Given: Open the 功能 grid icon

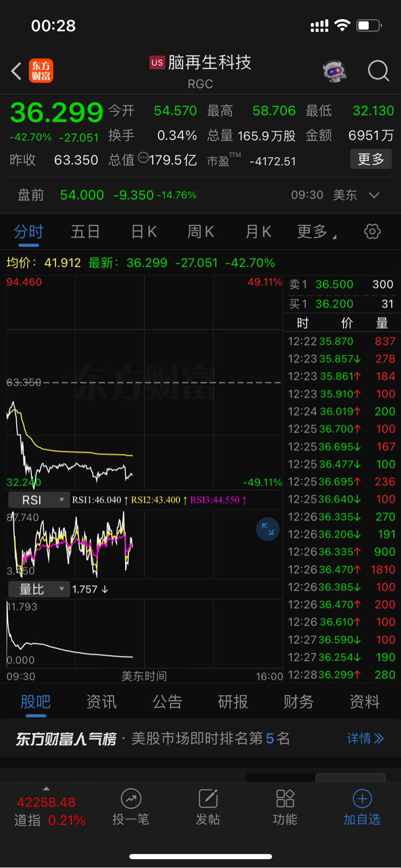Looking at the screenshot, I should (285, 799).
